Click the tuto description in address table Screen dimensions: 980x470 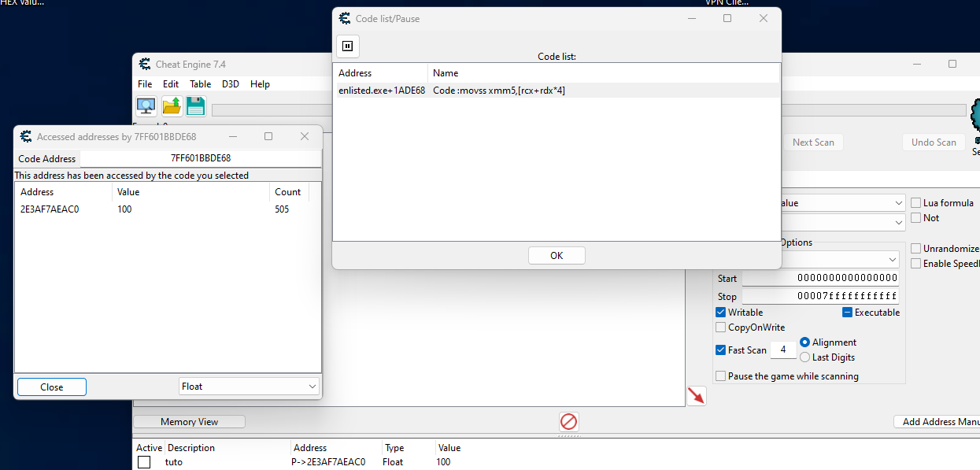174,462
